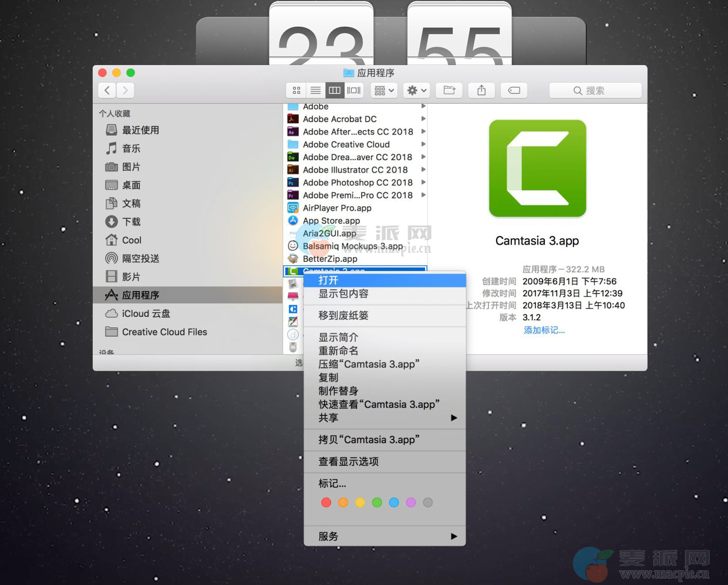Image resolution: width=728 pixels, height=585 pixels.
Task: Select BetterZip.app in the file list
Action: tap(355, 259)
